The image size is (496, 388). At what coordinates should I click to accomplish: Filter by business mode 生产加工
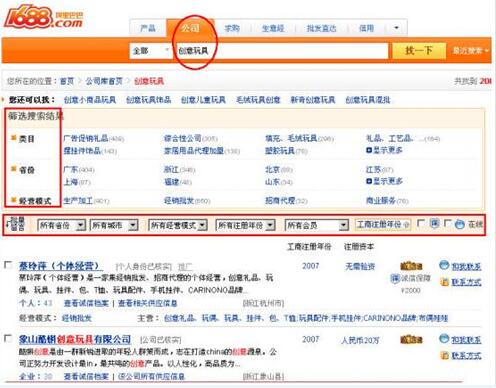click(x=78, y=201)
